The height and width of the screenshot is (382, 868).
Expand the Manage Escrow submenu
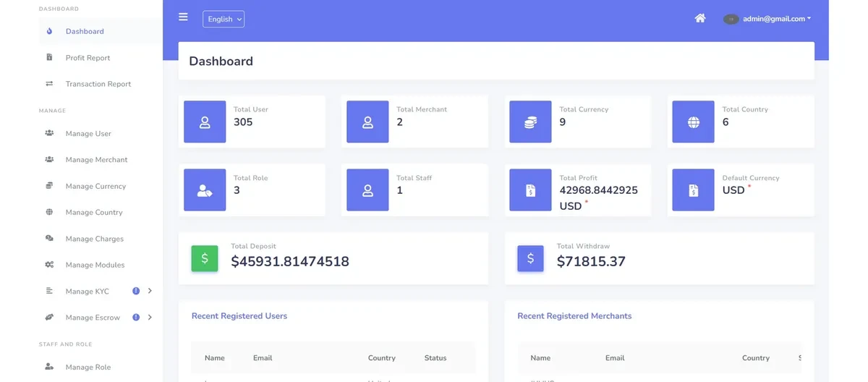pos(150,317)
